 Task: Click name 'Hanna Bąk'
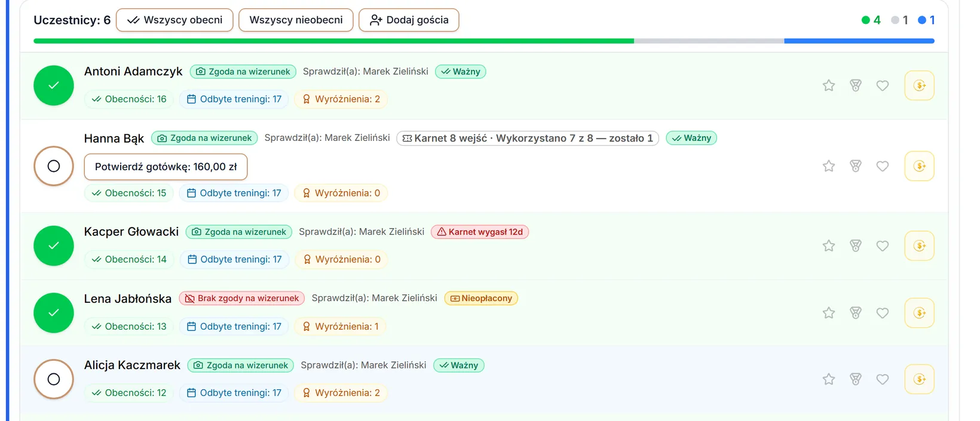click(114, 139)
